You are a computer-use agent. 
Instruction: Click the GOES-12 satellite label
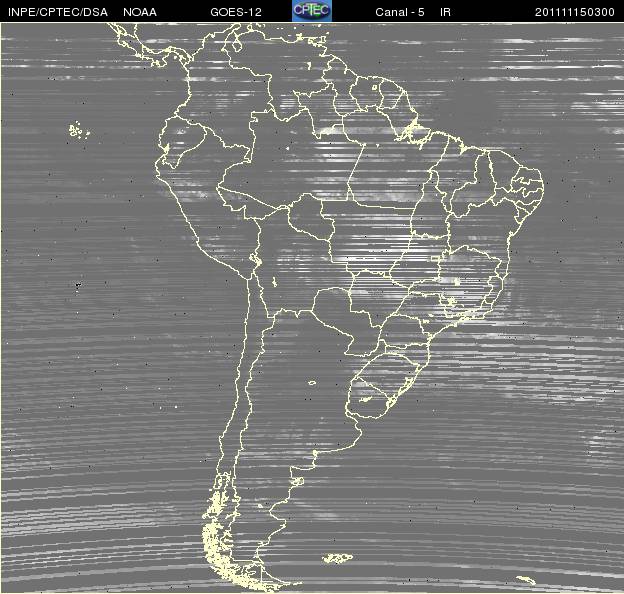coord(236,12)
